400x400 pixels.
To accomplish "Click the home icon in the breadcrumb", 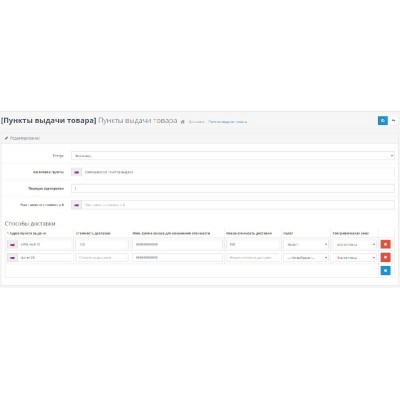I will click(183, 122).
